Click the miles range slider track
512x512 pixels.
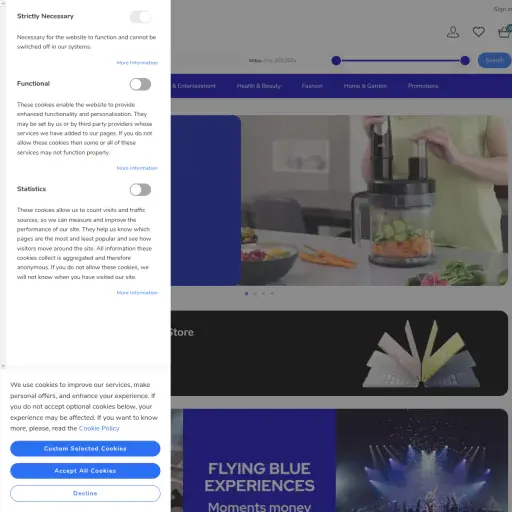(401, 61)
